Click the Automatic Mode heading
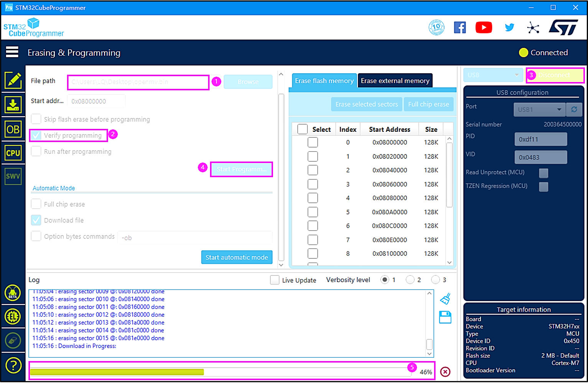This screenshot has height=383, width=588. [54, 188]
